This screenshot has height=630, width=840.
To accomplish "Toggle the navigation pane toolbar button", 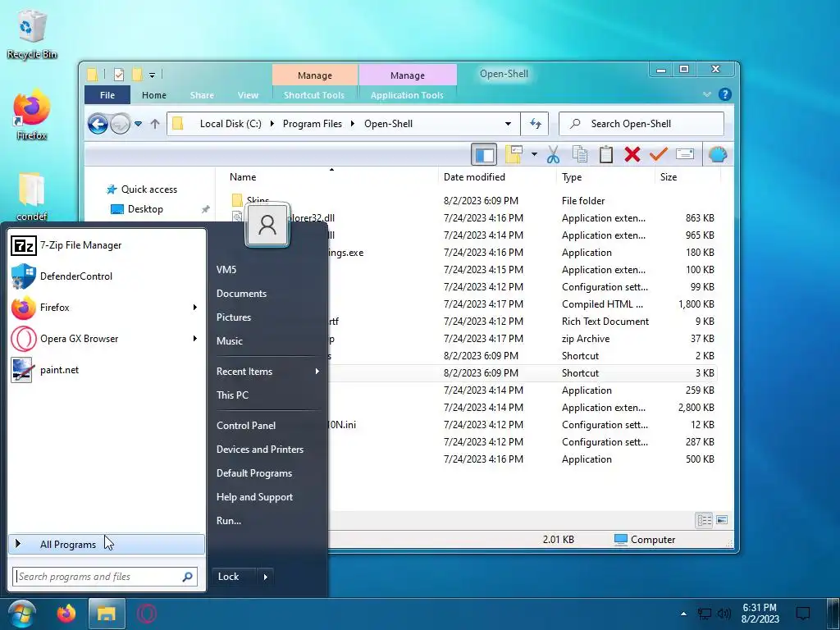I will (484, 155).
